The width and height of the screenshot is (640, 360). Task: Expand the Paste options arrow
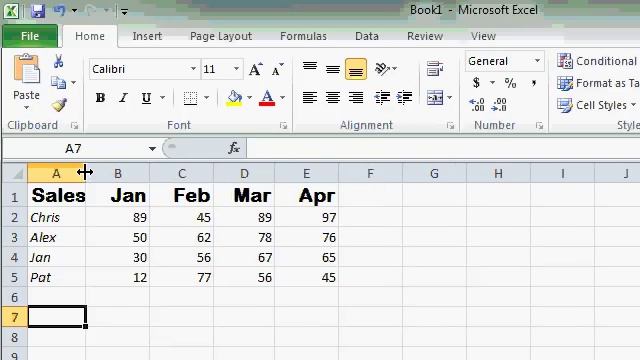pyautogui.click(x=27, y=108)
